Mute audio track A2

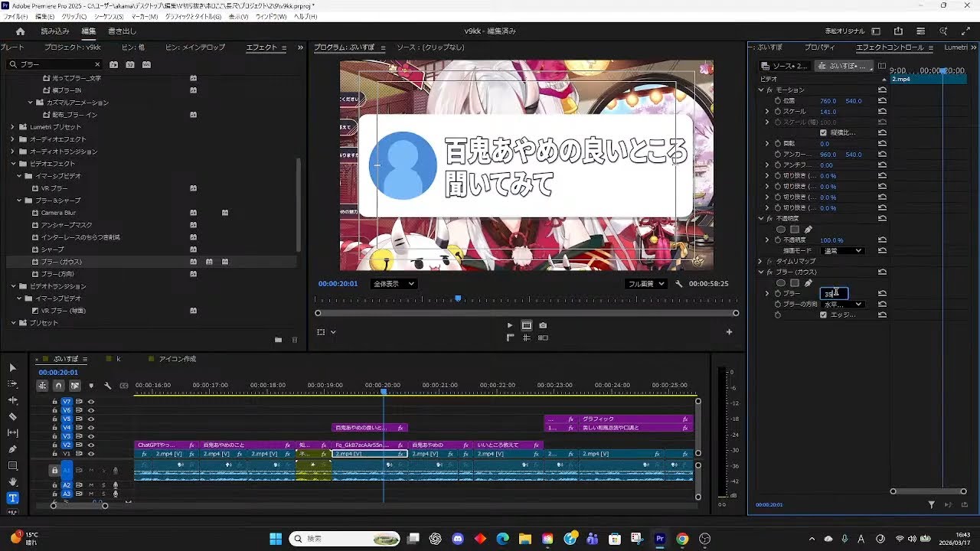click(x=90, y=485)
